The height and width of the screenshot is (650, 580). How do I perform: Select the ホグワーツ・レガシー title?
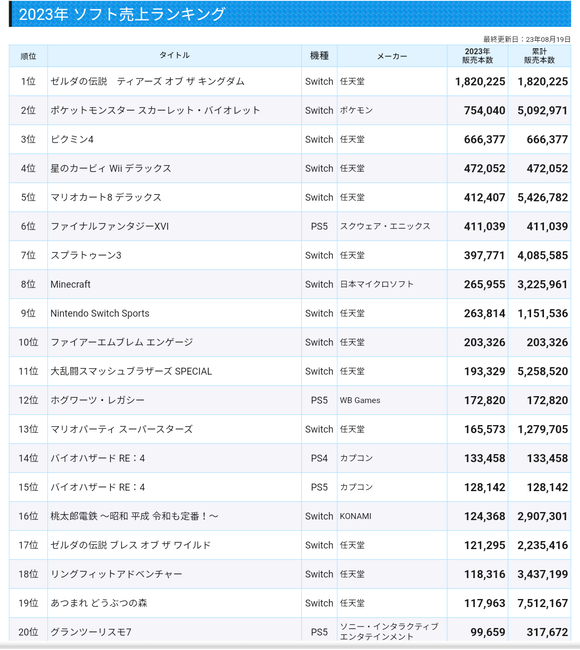pyautogui.click(x=97, y=400)
